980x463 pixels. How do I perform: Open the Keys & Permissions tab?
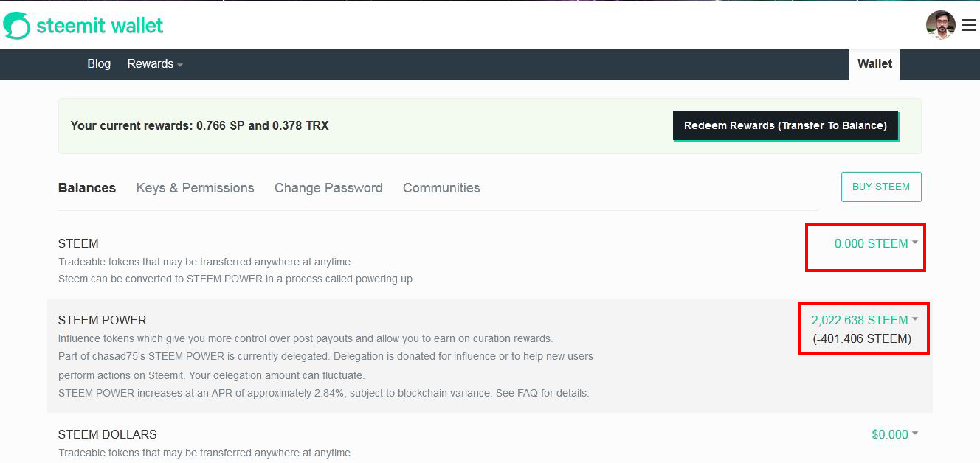point(196,188)
